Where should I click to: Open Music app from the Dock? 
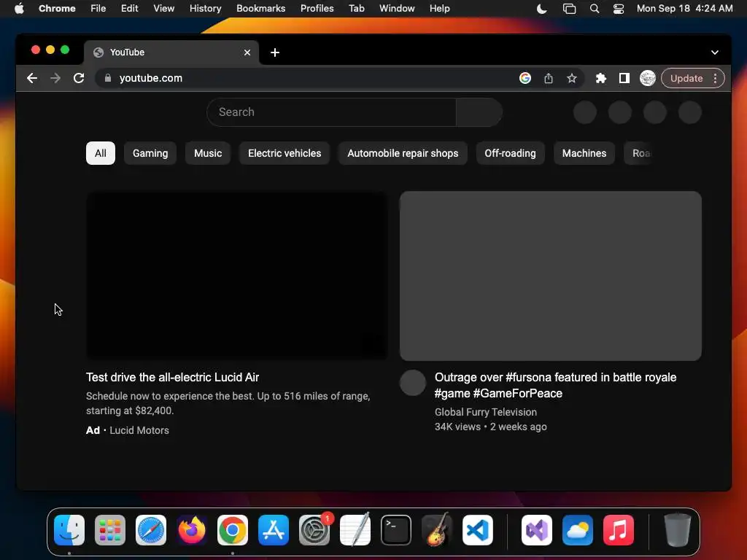[619, 530]
